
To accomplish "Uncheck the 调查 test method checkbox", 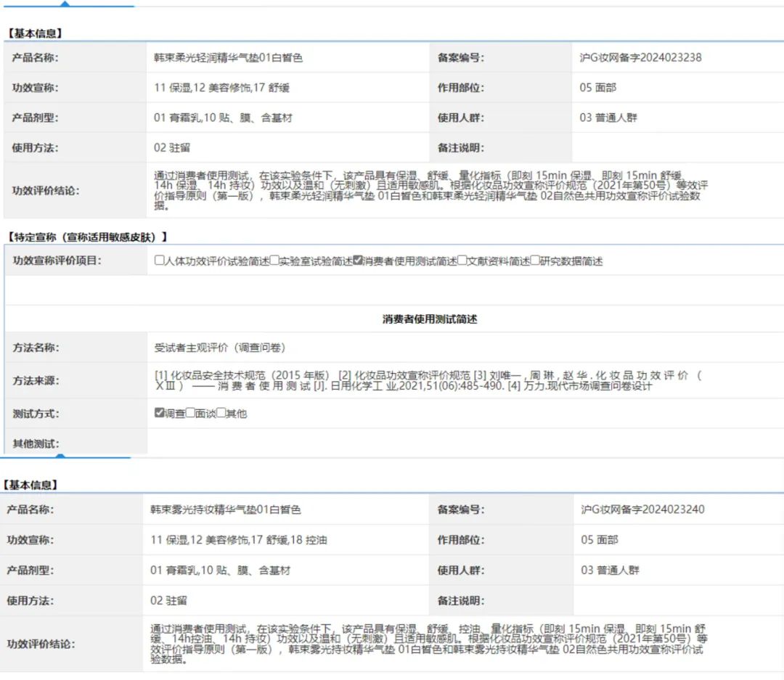I will (160, 413).
